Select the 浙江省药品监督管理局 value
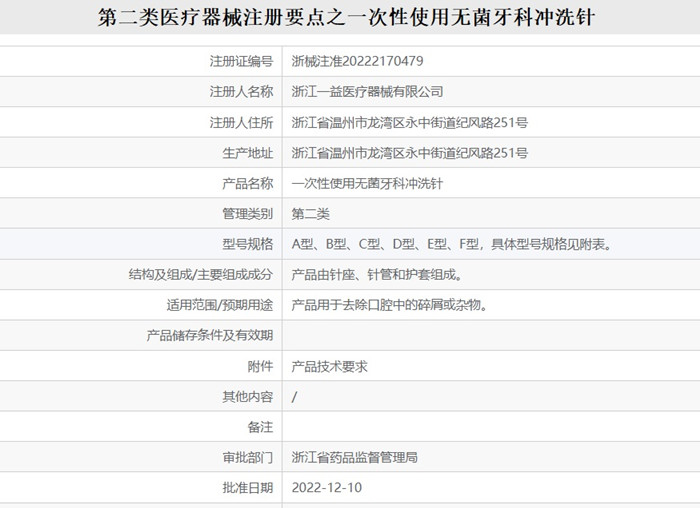Viewport: 700px width, 508px height. click(x=355, y=458)
